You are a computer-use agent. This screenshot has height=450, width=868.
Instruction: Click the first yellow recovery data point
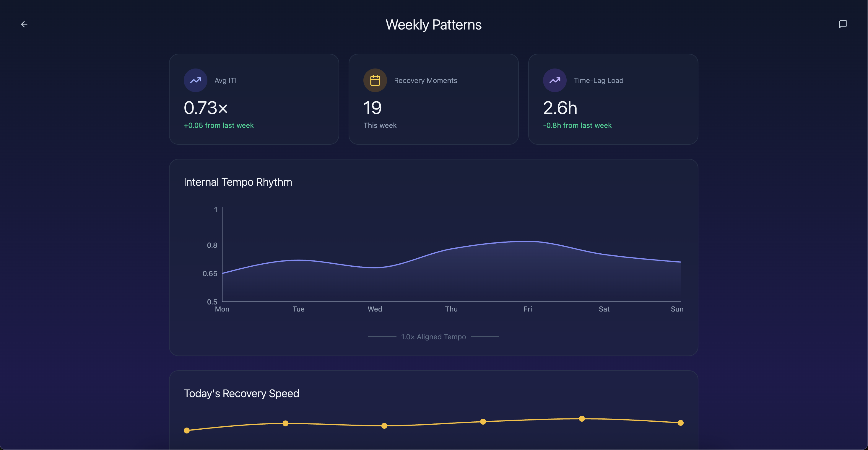(x=187, y=431)
